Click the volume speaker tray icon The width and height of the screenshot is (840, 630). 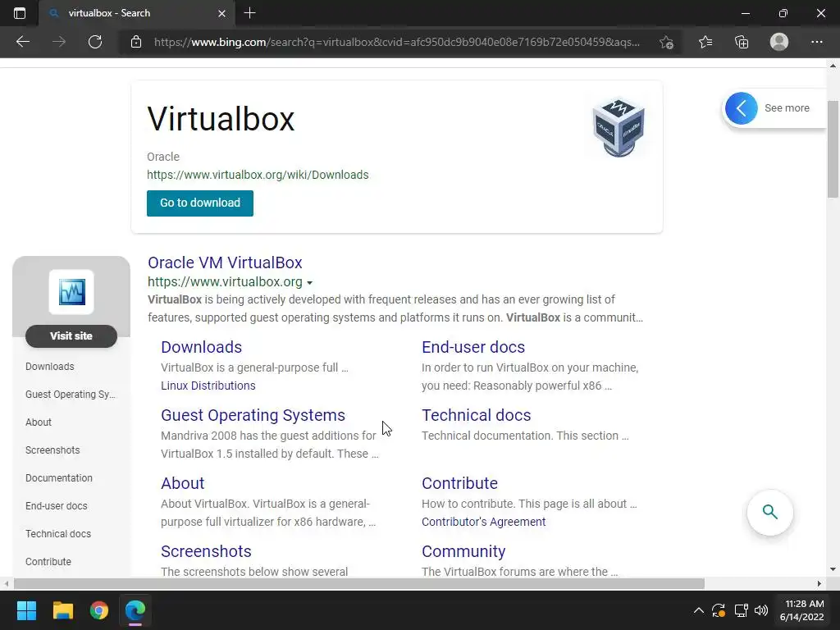(x=761, y=610)
